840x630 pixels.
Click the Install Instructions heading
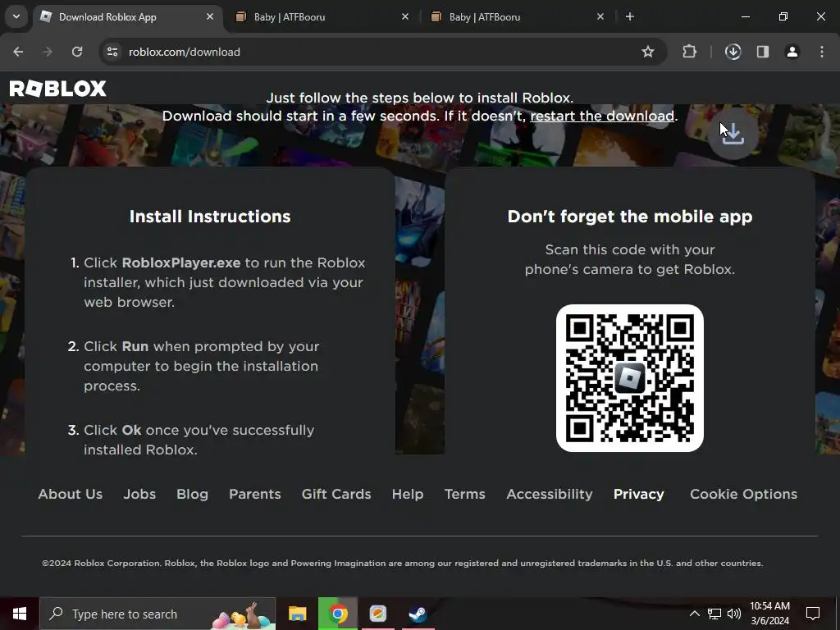tap(210, 217)
